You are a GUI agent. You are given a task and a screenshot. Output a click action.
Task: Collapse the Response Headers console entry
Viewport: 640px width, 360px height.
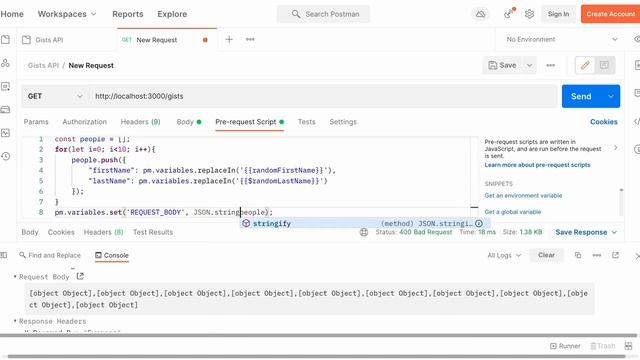coord(15,321)
